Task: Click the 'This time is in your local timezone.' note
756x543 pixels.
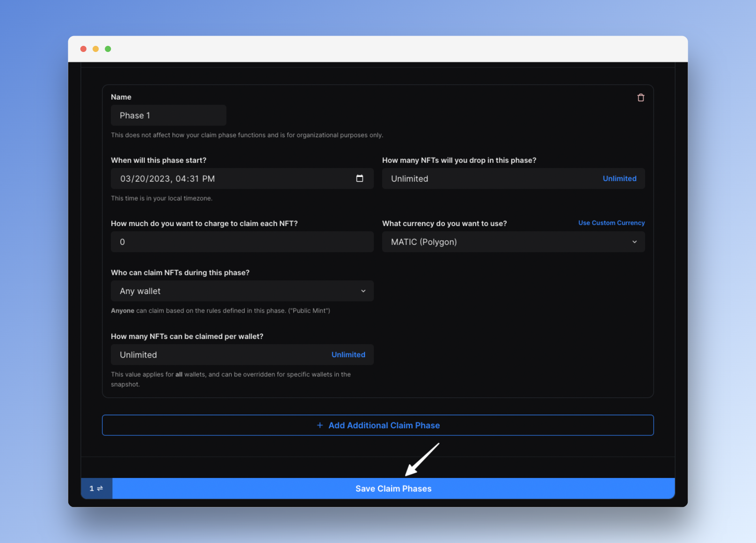Action: 161,198
